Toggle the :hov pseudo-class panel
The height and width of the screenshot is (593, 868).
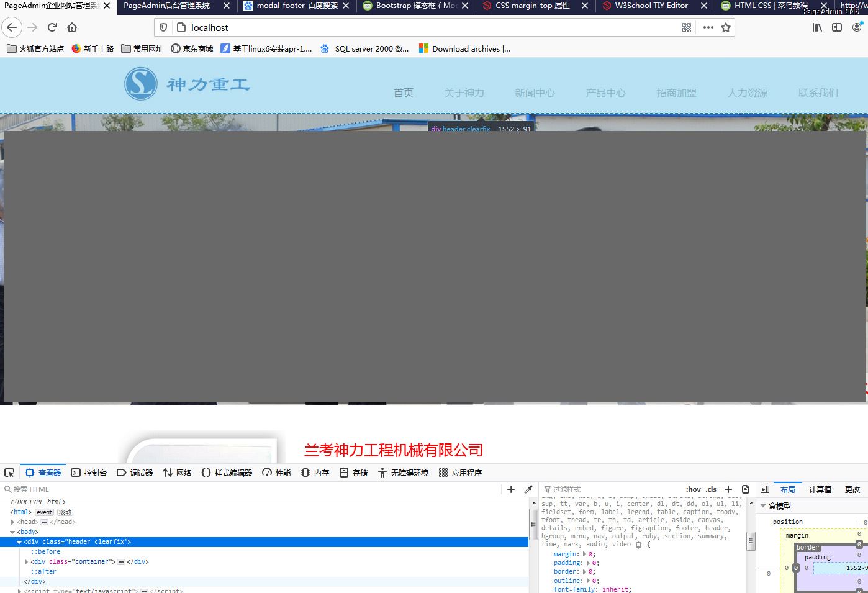click(x=694, y=489)
